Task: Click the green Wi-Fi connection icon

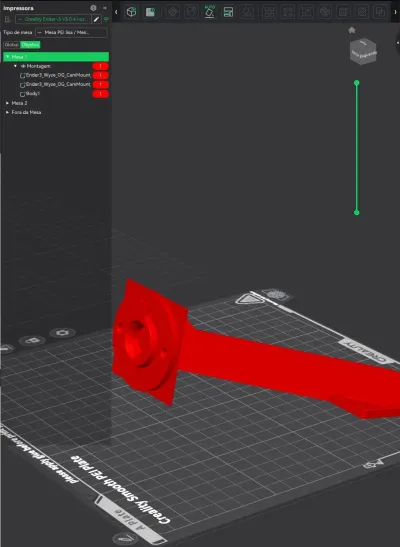Action: click(106, 20)
